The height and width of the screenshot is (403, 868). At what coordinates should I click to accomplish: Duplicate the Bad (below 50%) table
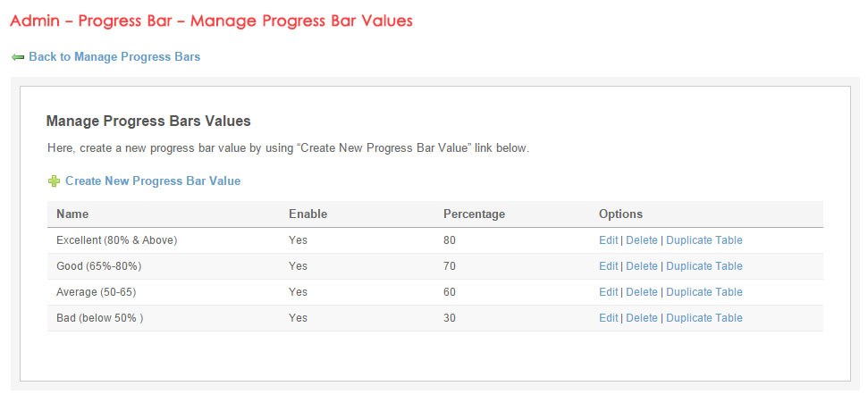pos(704,318)
